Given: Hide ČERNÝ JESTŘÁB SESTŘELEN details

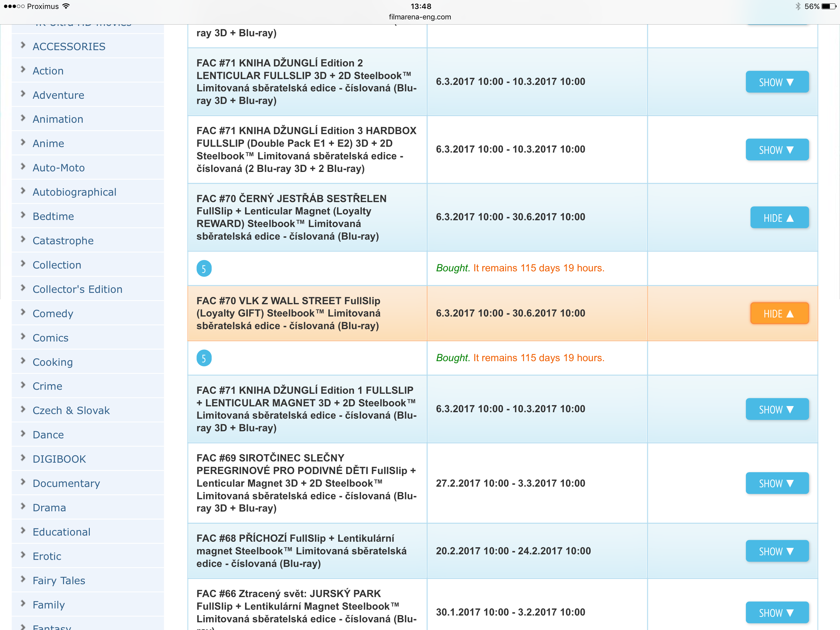Looking at the screenshot, I should click(779, 217).
